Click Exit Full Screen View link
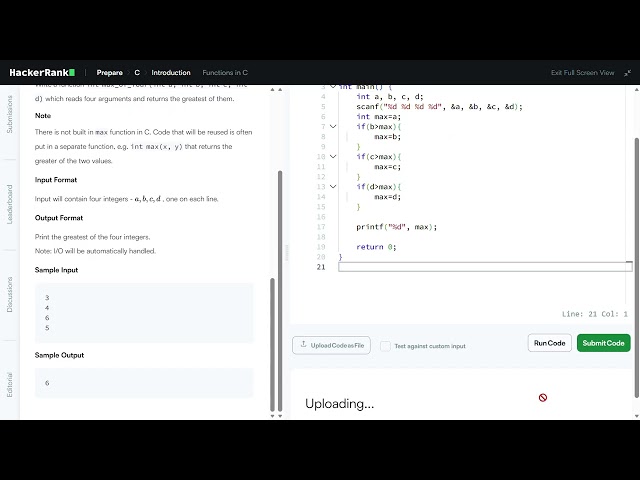Viewport: 640px width, 480px height. 582,73
